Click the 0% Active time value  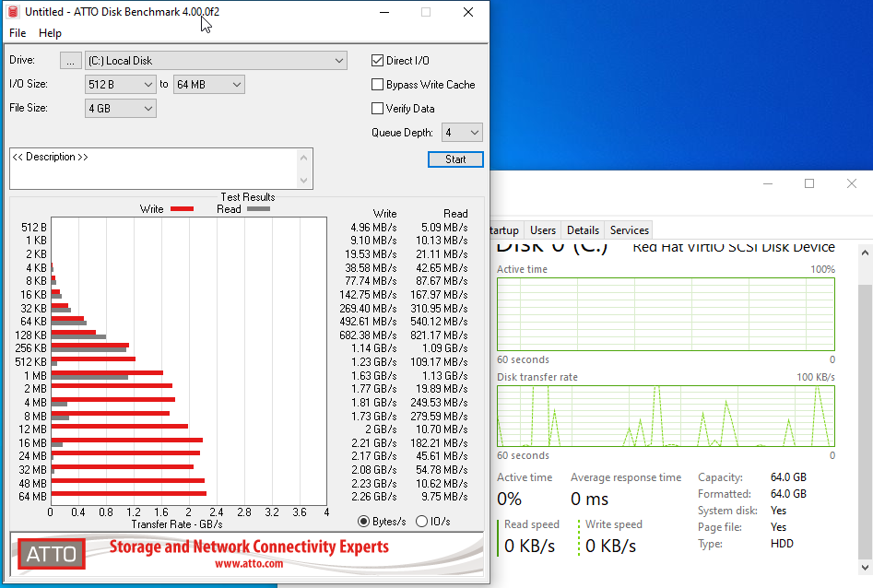point(510,499)
